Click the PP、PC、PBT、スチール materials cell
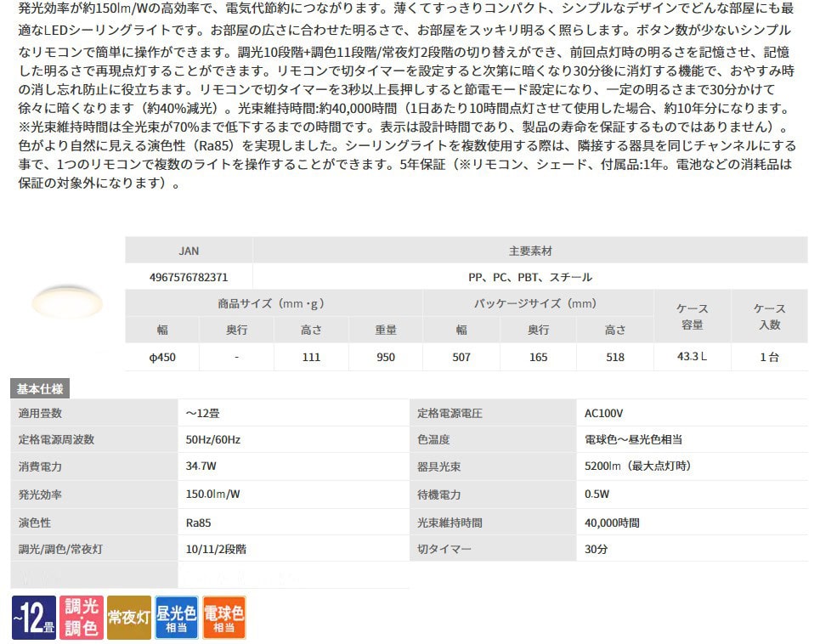Viewport: 820px width, 644px height. pos(530,277)
